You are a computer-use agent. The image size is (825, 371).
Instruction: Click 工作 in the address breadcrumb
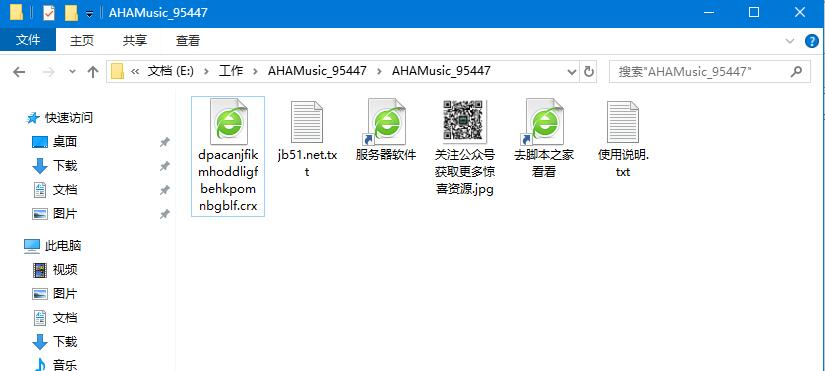click(x=231, y=71)
